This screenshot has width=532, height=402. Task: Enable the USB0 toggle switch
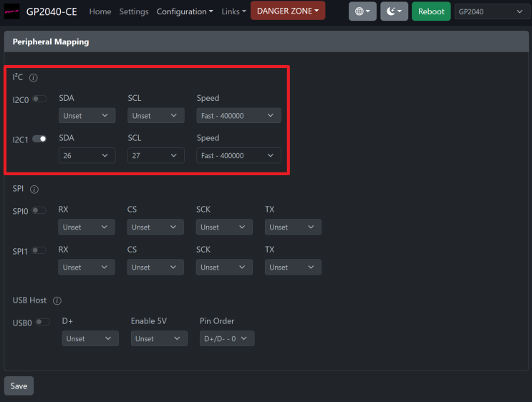43,322
